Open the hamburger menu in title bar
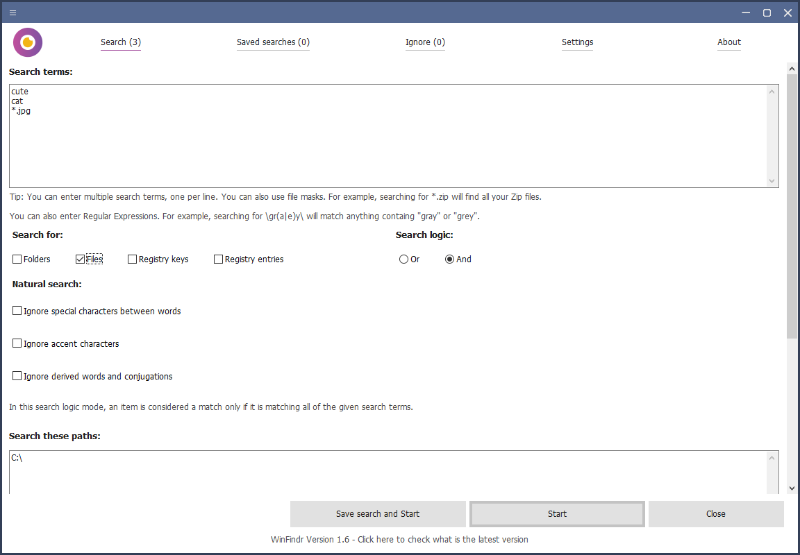 pyautogui.click(x=13, y=12)
